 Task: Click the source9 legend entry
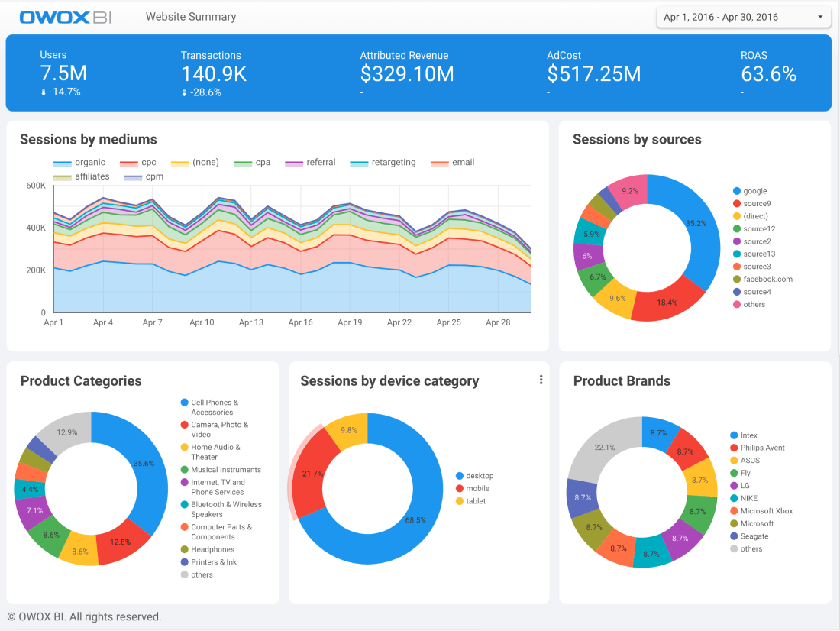click(x=752, y=204)
